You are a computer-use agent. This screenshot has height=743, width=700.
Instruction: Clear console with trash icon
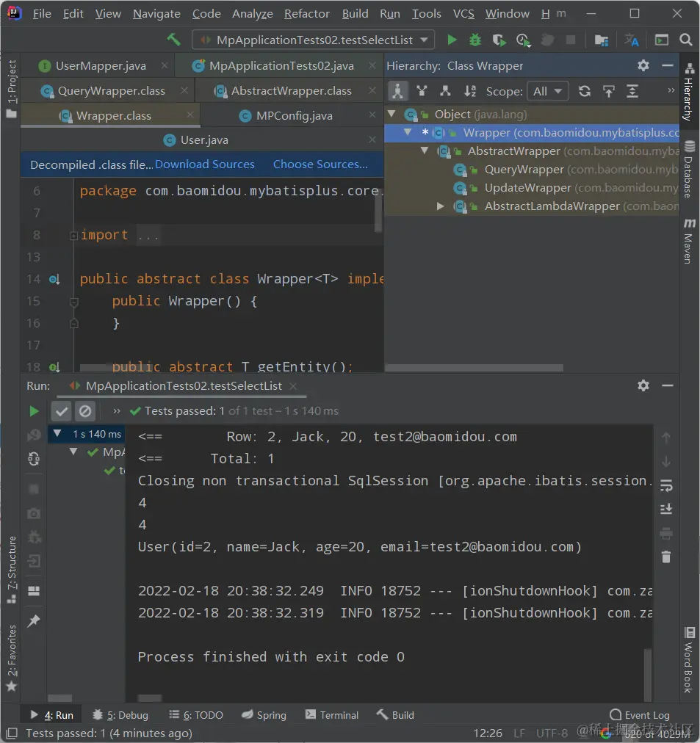(666, 557)
